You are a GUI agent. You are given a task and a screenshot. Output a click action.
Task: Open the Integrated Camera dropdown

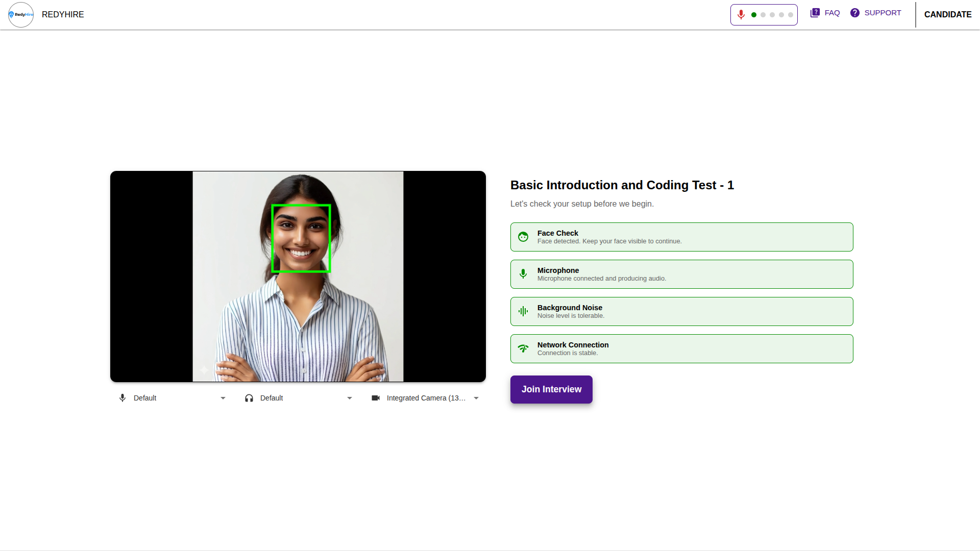[427, 398]
